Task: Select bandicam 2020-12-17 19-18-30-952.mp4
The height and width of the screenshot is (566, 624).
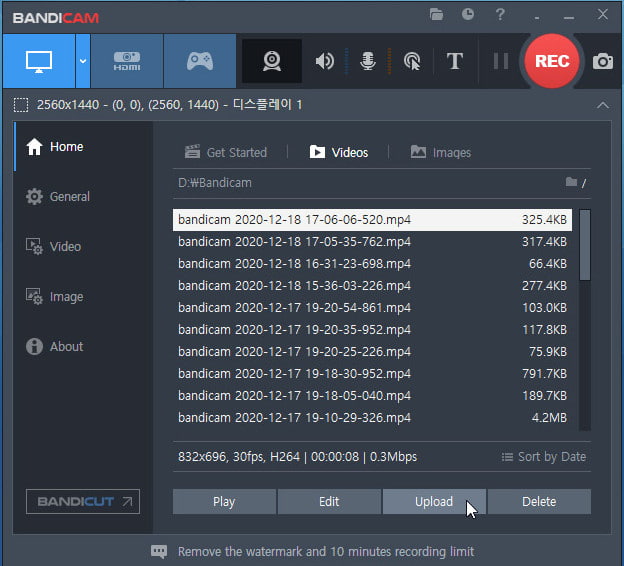Action: click(372, 374)
